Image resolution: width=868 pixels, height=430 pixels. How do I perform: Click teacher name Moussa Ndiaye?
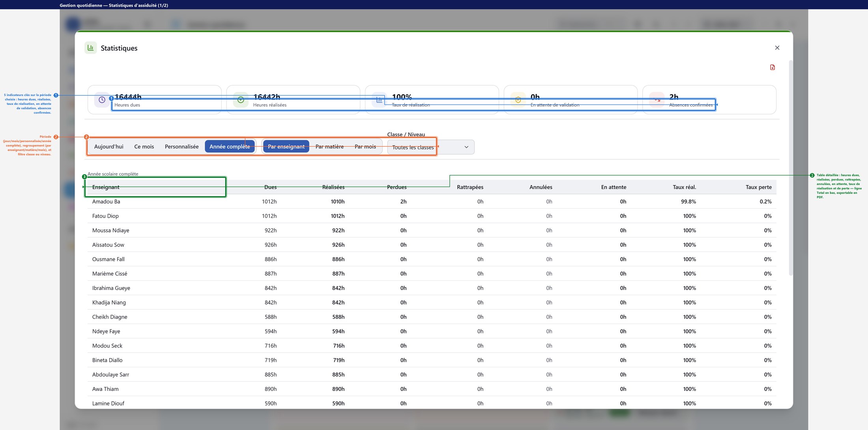111,230
